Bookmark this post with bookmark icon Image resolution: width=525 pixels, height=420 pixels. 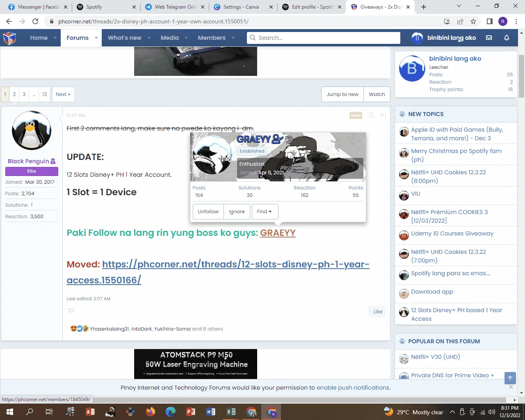coord(371,115)
